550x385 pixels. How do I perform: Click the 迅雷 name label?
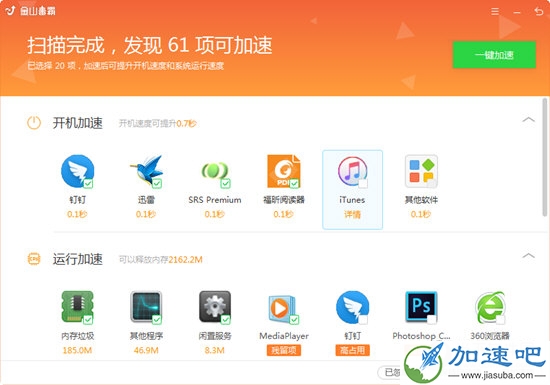(146, 200)
